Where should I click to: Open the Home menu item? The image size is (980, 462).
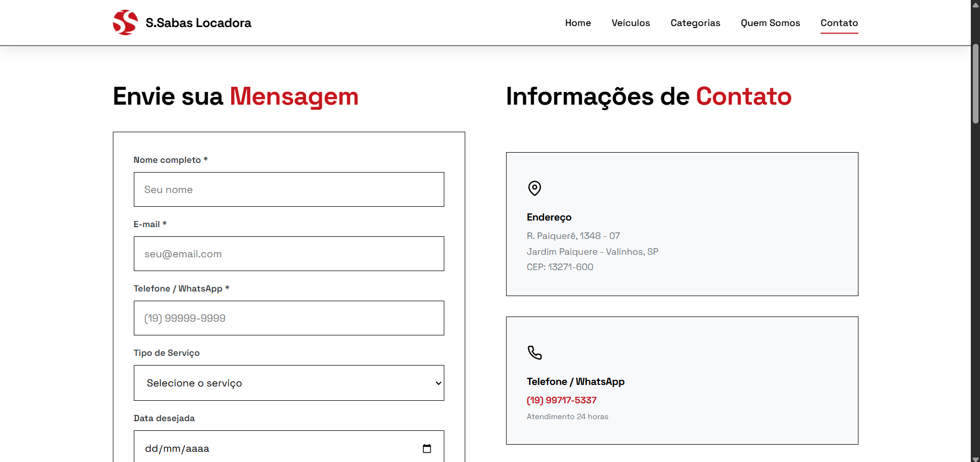(x=578, y=23)
